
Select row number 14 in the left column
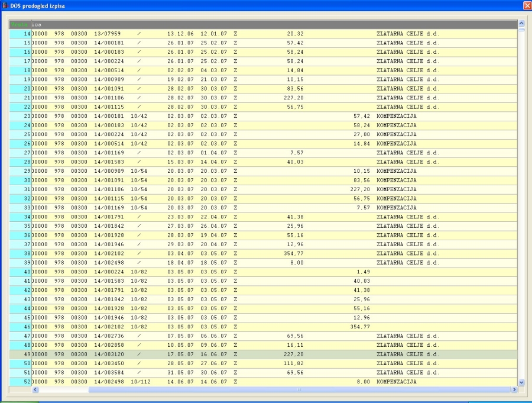pyautogui.click(x=21, y=34)
